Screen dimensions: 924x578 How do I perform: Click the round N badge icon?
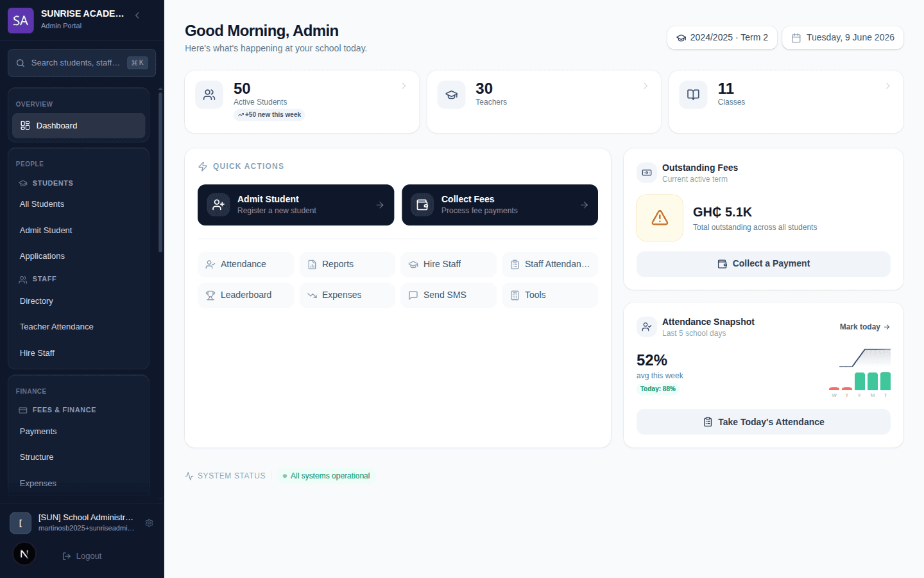click(24, 554)
